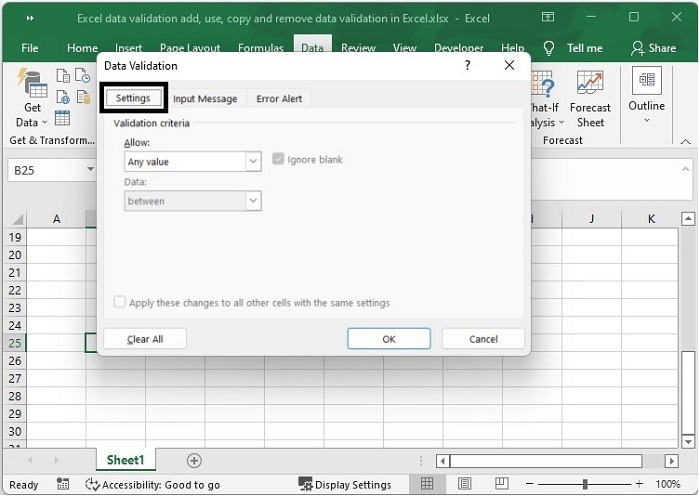
Task: Expand the Quick Access toolbar overflow
Action: [30, 18]
